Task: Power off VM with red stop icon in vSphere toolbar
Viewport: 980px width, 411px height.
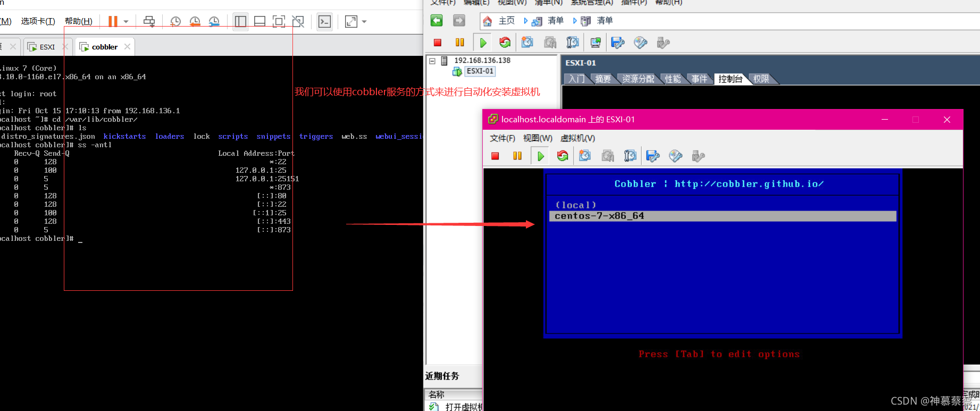Action: pos(438,43)
